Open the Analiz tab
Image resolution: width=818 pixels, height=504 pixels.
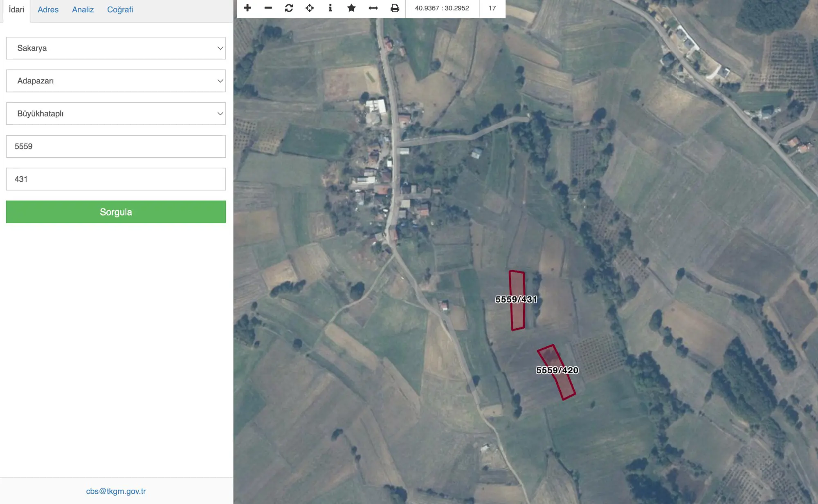(x=83, y=10)
